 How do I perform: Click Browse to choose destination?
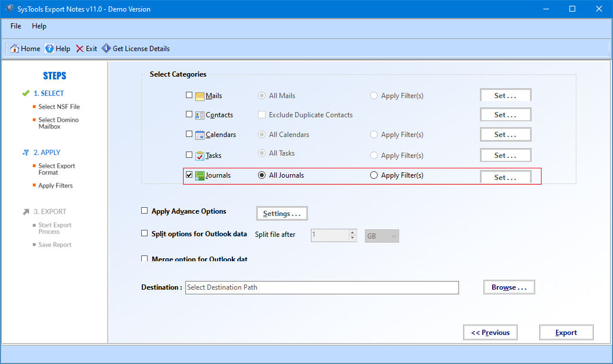[x=509, y=287]
